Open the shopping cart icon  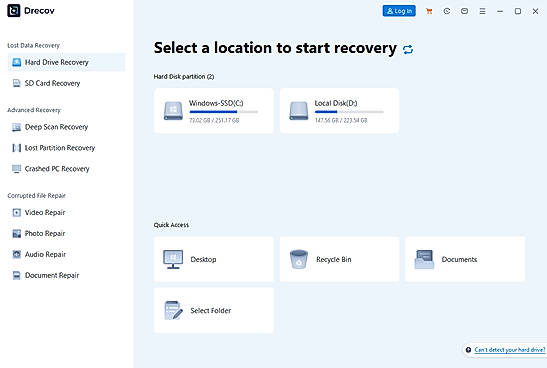click(x=429, y=11)
